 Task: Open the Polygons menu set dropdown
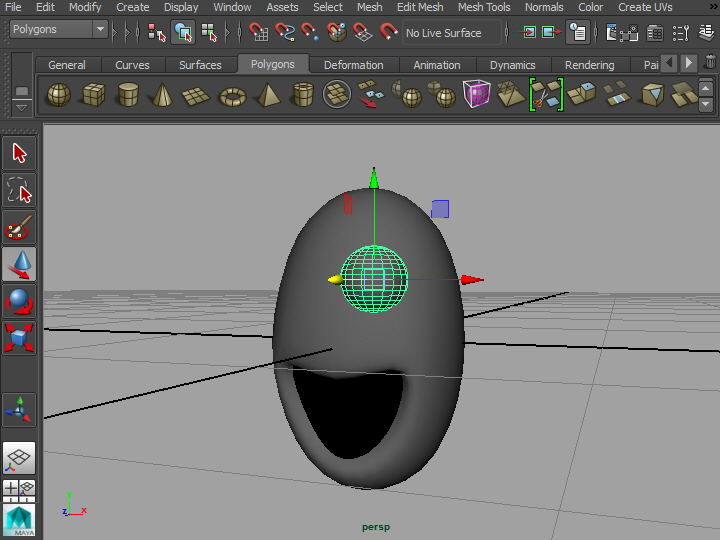(59, 30)
